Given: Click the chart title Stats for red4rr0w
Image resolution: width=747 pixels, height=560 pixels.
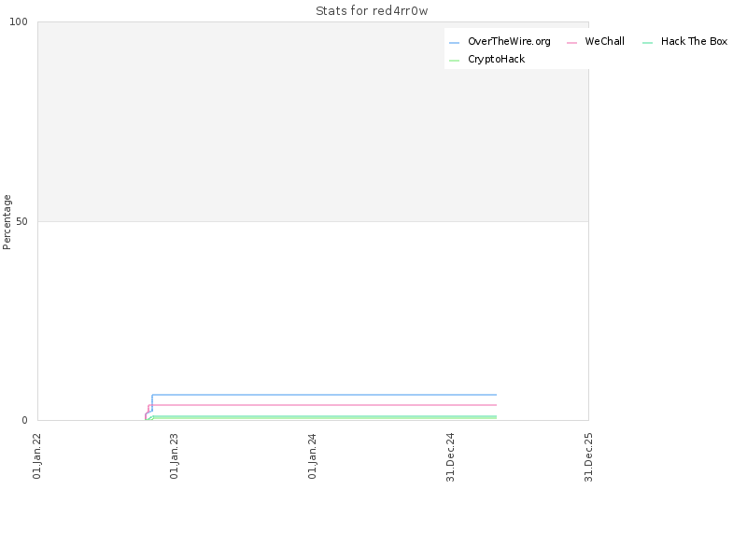Looking at the screenshot, I should pos(372,11).
